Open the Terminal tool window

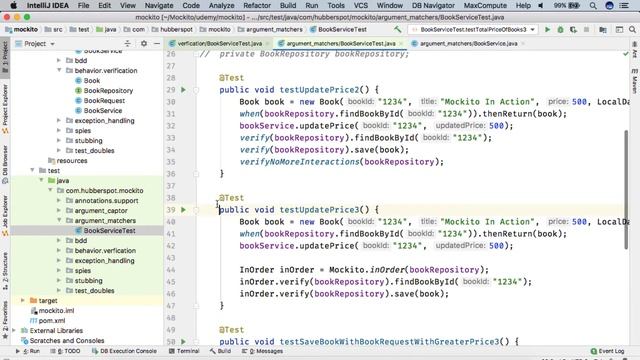click(184, 351)
